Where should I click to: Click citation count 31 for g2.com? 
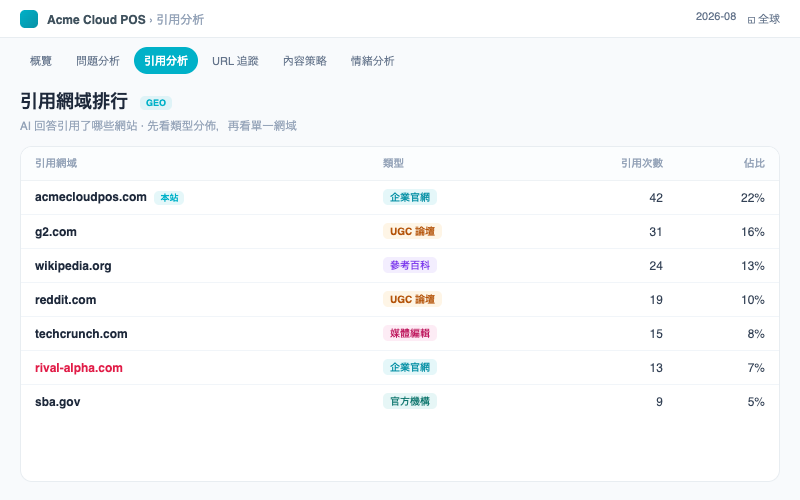tap(656, 232)
